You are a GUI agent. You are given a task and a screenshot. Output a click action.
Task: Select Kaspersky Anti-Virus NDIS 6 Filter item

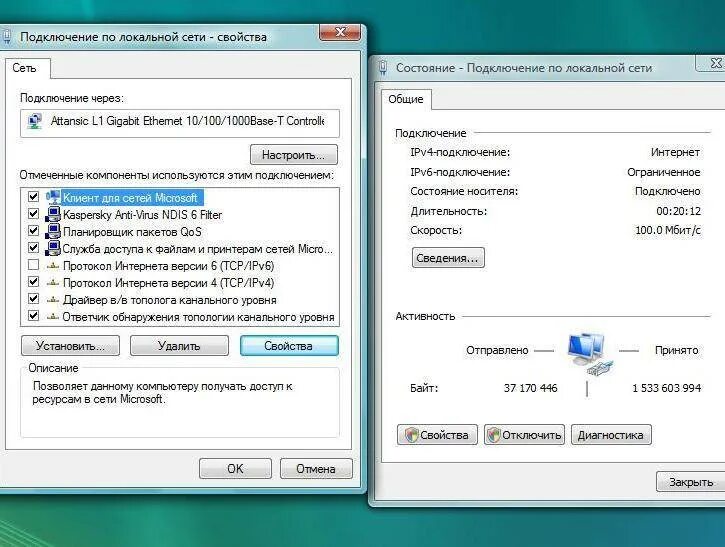coord(142,215)
